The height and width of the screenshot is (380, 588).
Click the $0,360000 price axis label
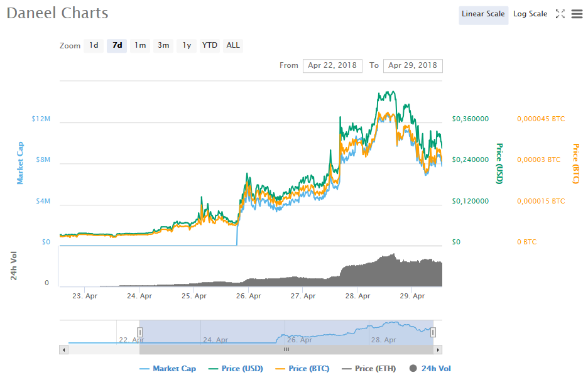(471, 119)
